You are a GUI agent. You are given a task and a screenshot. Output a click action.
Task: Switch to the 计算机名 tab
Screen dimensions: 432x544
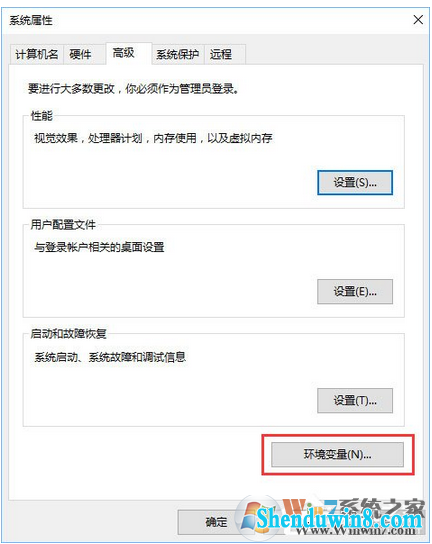36,54
